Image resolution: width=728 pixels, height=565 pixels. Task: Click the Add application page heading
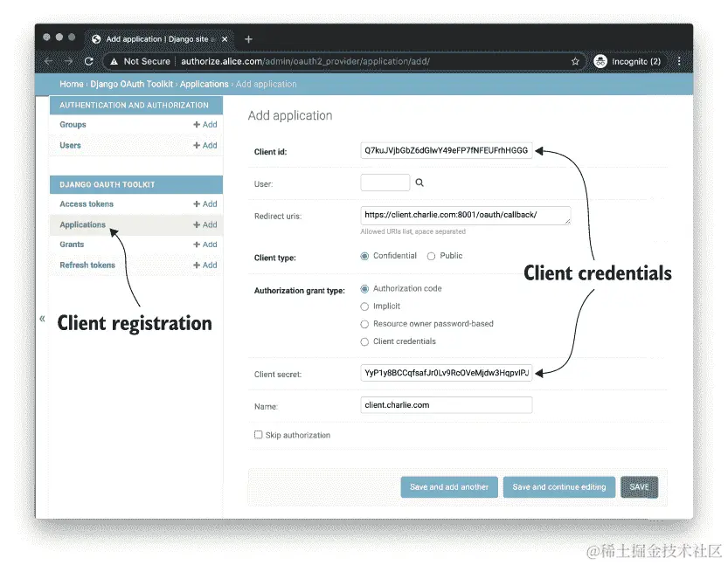point(290,115)
